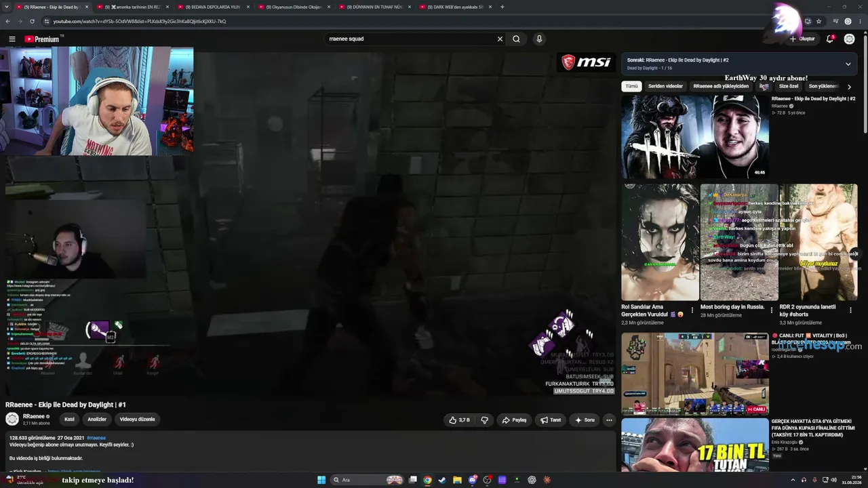Open the Windows Start menu
Viewport: 868px width, 488px height.
(x=321, y=480)
